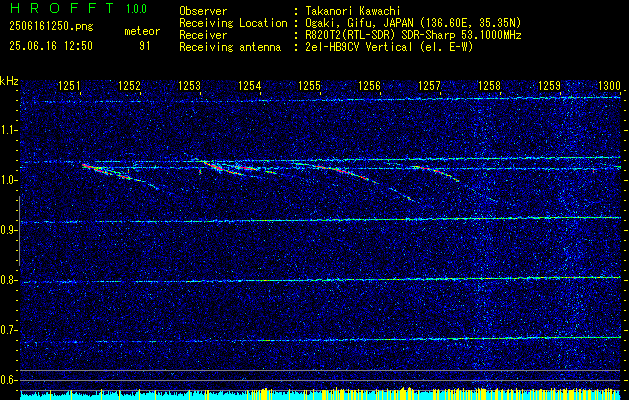Click the 1251 time marker
This screenshot has height=400, width=629.
coord(69,85)
